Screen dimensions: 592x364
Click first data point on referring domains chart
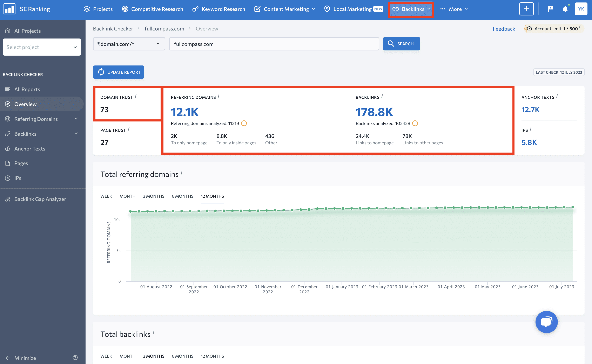(x=130, y=211)
